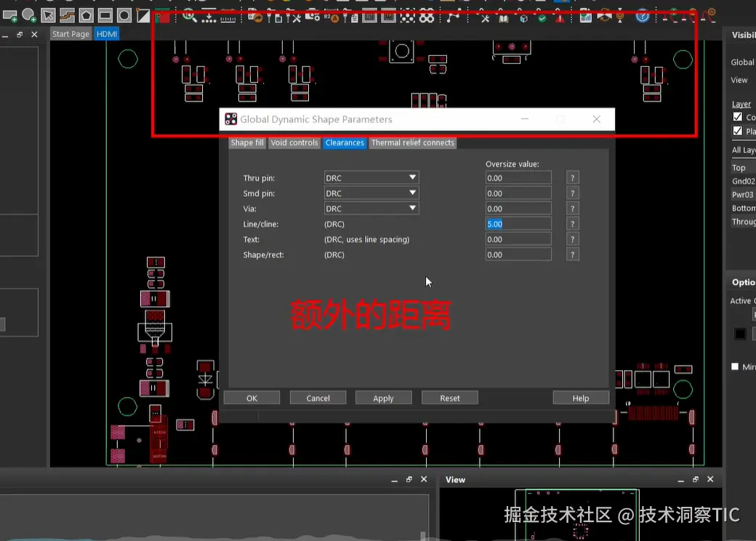Click the Apply button
This screenshot has width=756, height=541.
point(383,398)
